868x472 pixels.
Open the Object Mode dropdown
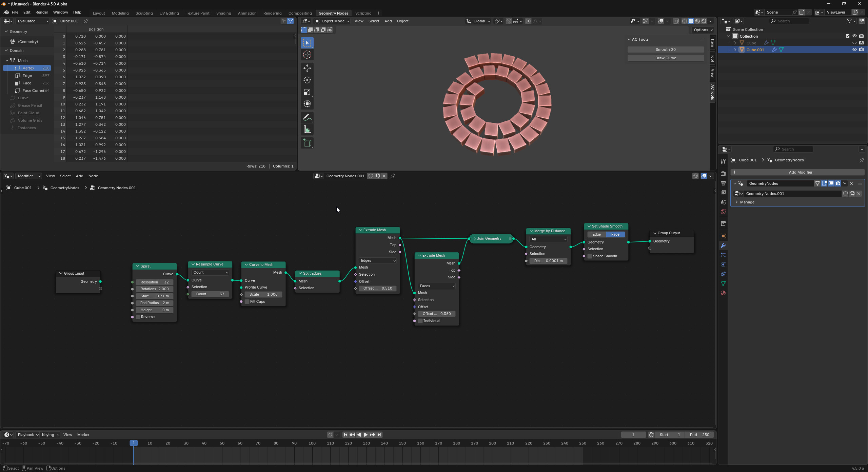332,21
